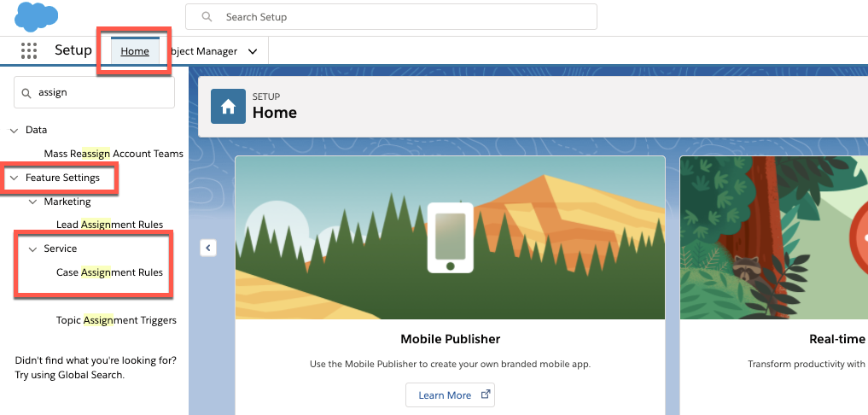Click the Real-time card raccoon image

(774, 237)
